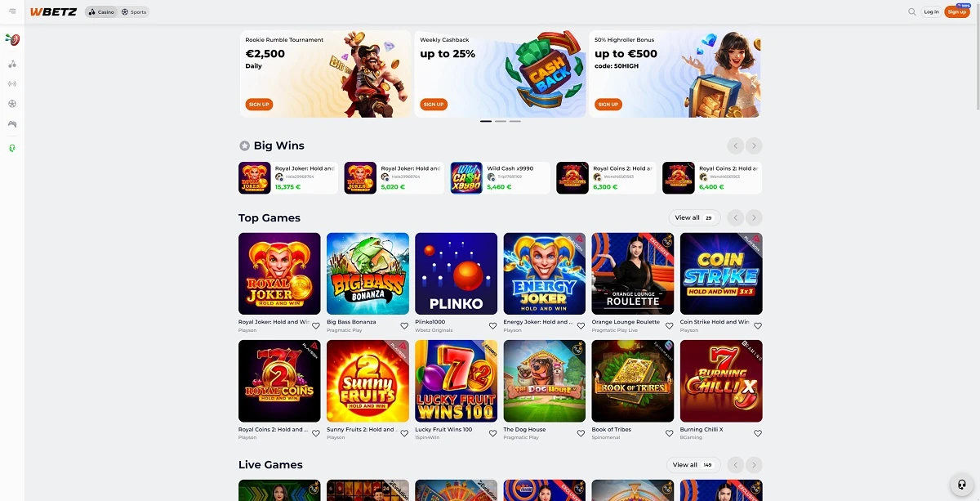
Task: Click the soccer ball icon in the sidebar
Action: pos(12,104)
